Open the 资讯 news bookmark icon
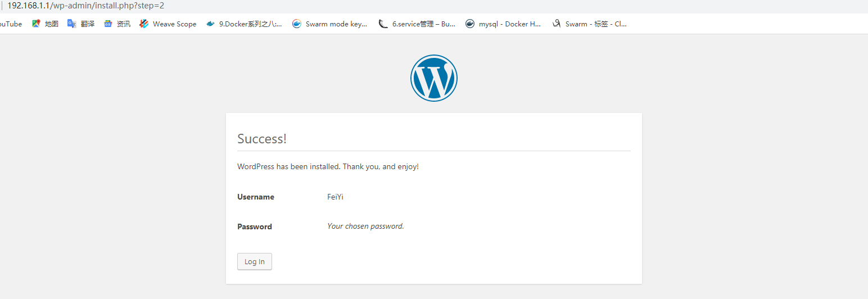The width and height of the screenshot is (868, 299). coord(108,24)
